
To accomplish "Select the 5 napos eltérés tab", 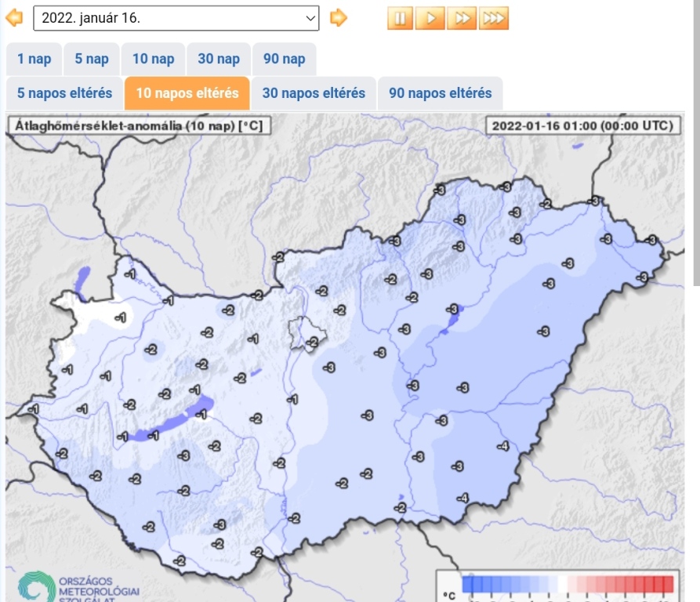I will 64,93.
